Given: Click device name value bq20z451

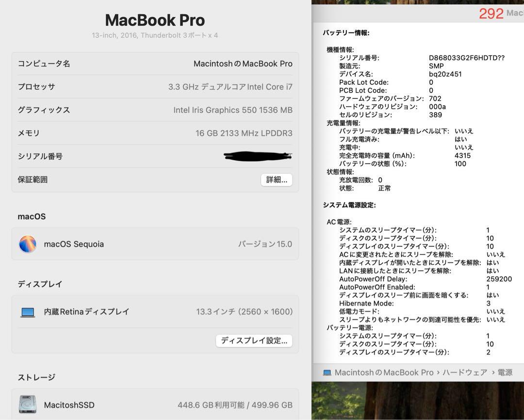Looking at the screenshot, I should pos(445,74).
